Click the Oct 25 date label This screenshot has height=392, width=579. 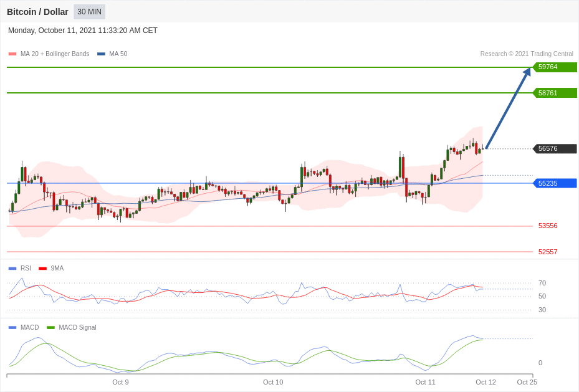[527, 382]
